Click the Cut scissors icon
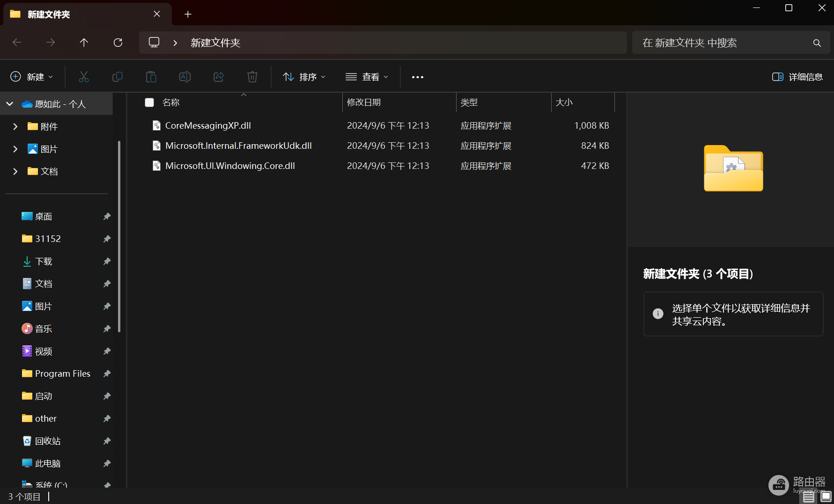Viewport: 834px width, 504px height. (x=84, y=77)
